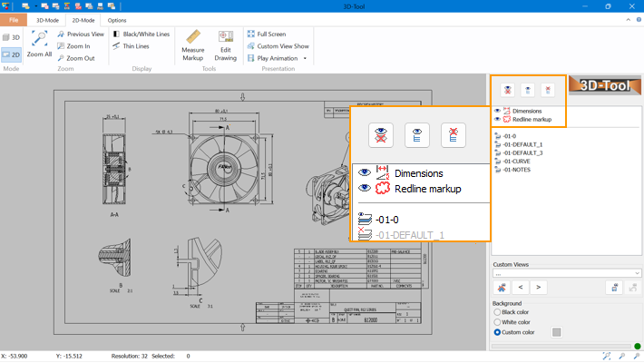Click Zoom Out in the ribbon
Viewport: 644px width, 363px height.
coord(79,58)
